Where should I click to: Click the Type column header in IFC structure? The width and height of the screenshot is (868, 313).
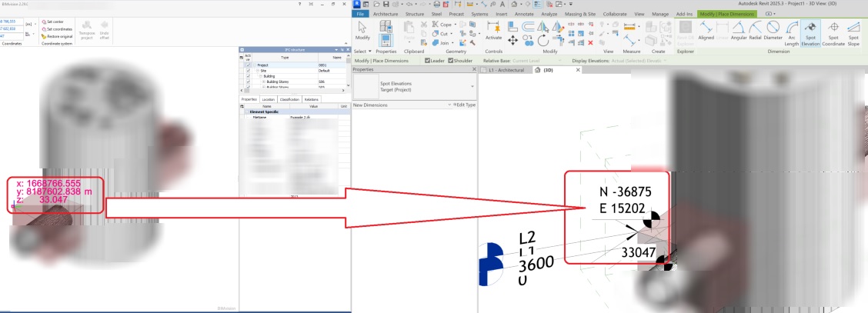pos(285,57)
